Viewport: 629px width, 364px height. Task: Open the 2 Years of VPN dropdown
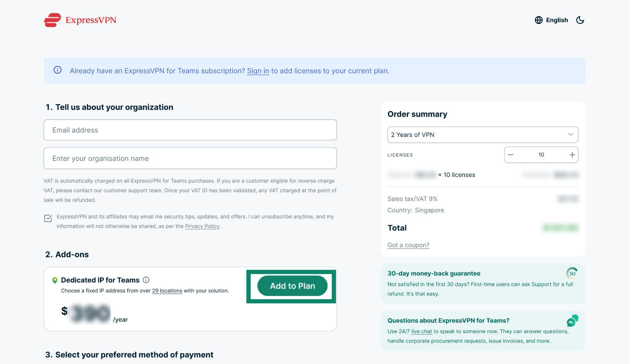point(483,135)
